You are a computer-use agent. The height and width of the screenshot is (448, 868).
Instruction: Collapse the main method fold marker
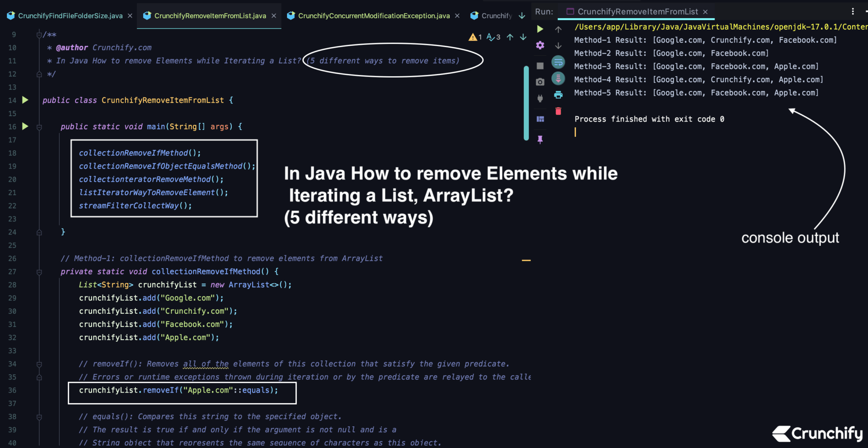(39, 127)
